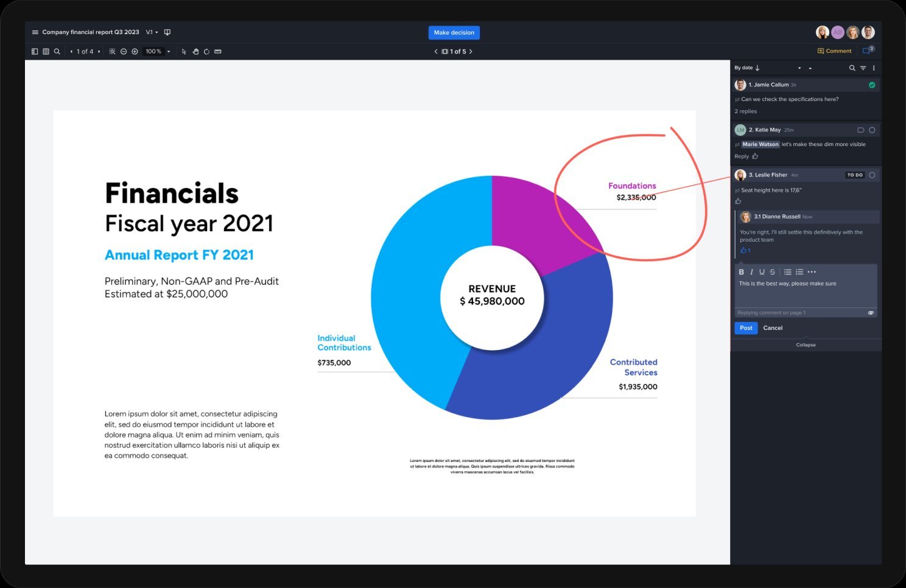Image resolution: width=906 pixels, height=588 pixels.
Task: Select the ruler measure tool
Action: [x=218, y=52]
